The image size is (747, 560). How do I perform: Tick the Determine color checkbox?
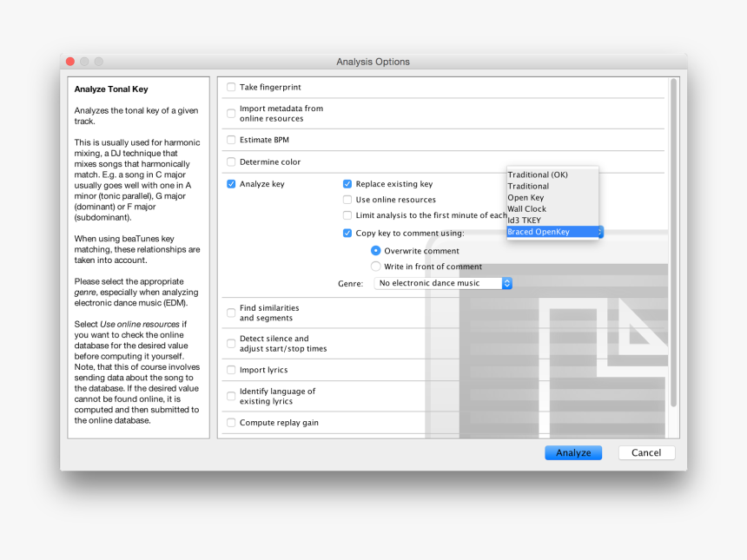231,162
